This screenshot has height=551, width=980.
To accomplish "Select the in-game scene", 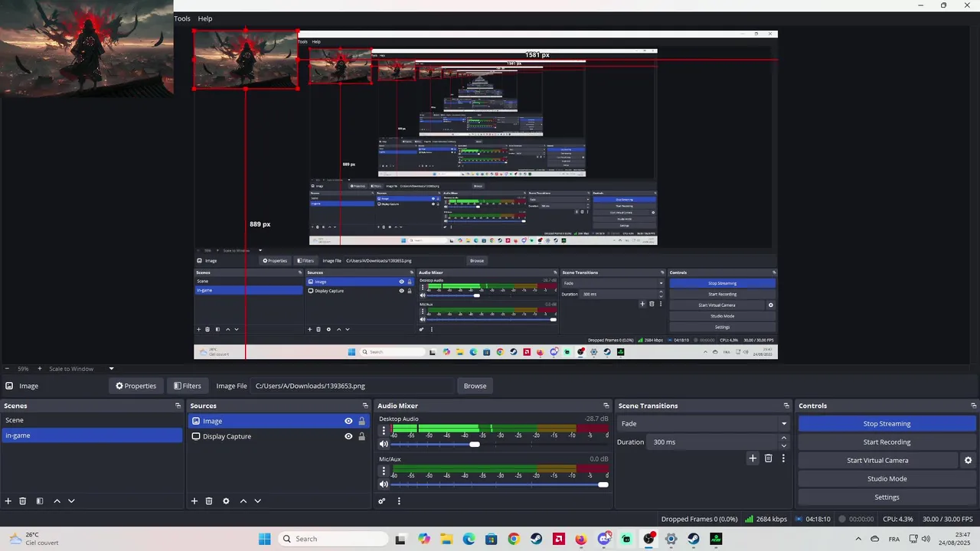I will [x=92, y=435].
